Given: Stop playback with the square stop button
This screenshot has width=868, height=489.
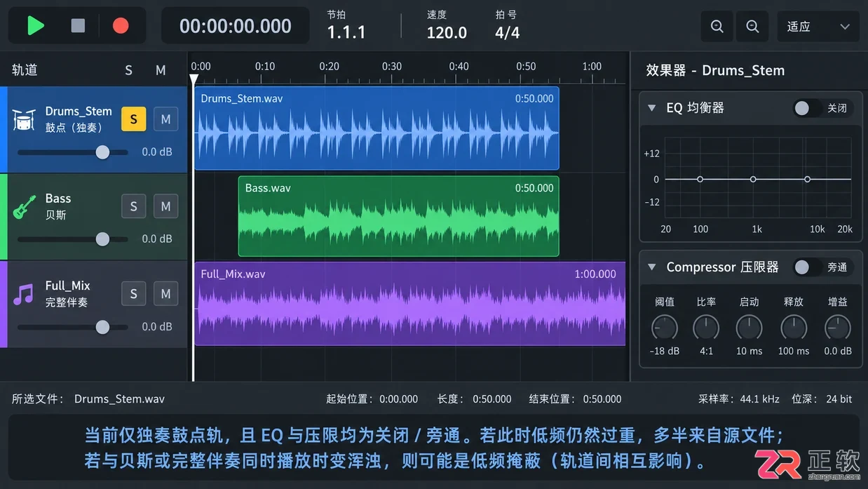Looking at the screenshot, I should tap(78, 26).
